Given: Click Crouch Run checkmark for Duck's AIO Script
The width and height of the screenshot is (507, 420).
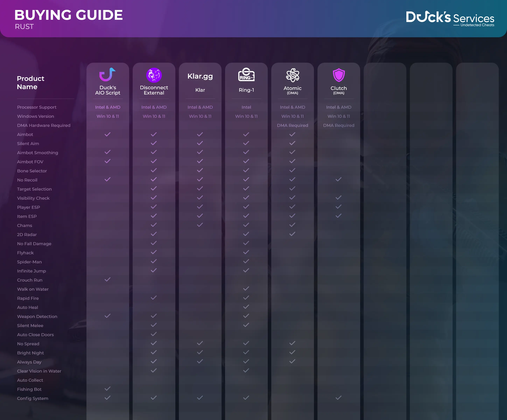Looking at the screenshot, I should pyautogui.click(x=107, y=279).
